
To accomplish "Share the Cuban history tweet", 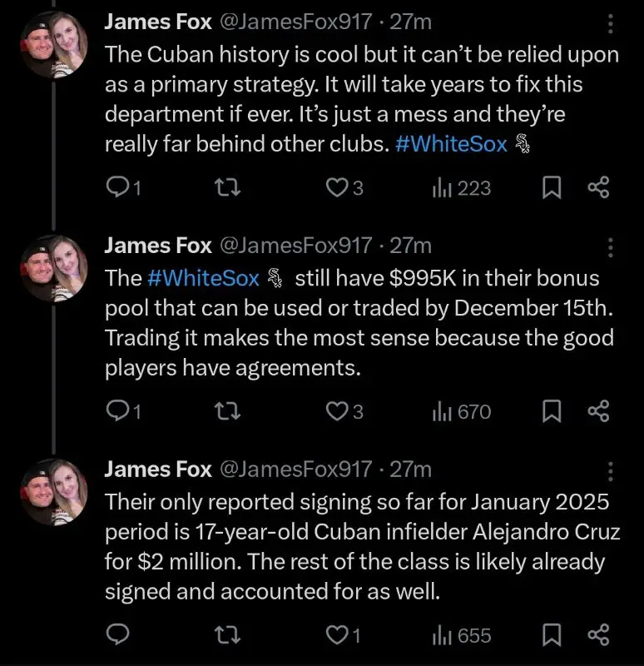I will point(598,188).
